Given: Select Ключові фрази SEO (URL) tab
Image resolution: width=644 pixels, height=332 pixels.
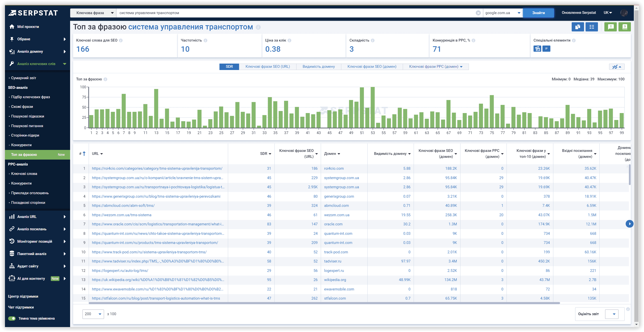Looking at the screenshot, I should [x=268, y=67].
